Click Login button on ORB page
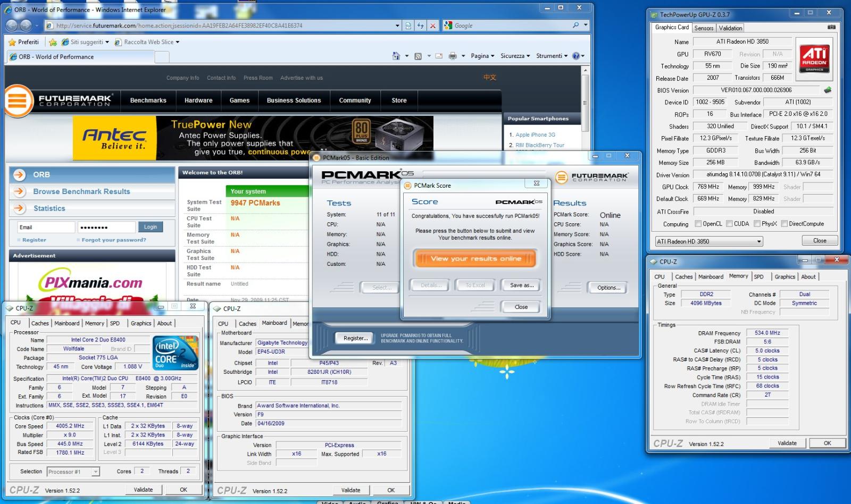 (151, 227)
